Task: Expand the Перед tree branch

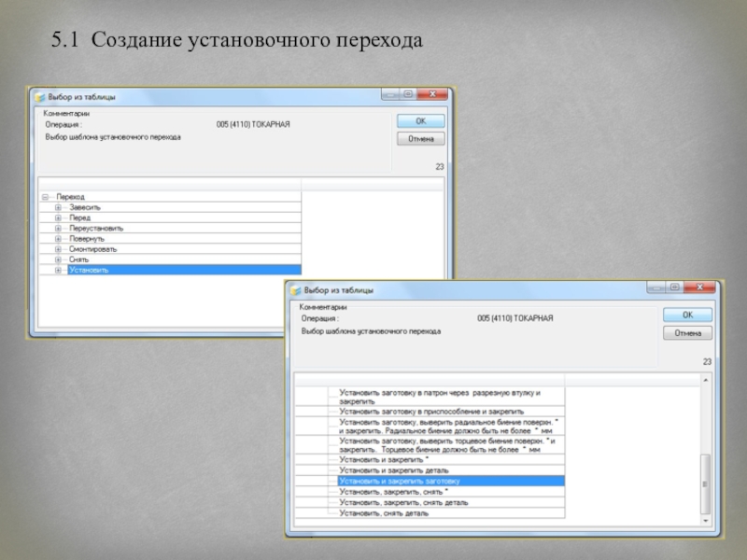Action: (x=58, y=217)
